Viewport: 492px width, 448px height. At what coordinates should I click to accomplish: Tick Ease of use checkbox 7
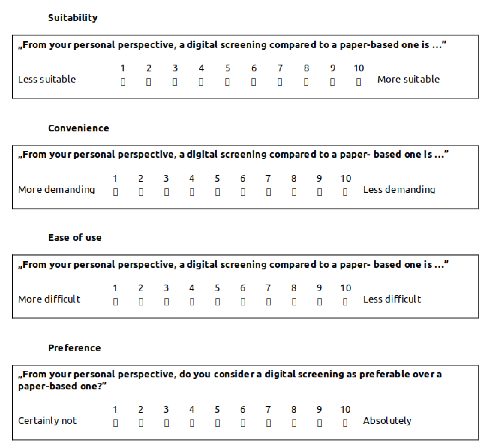click(268, 302)
